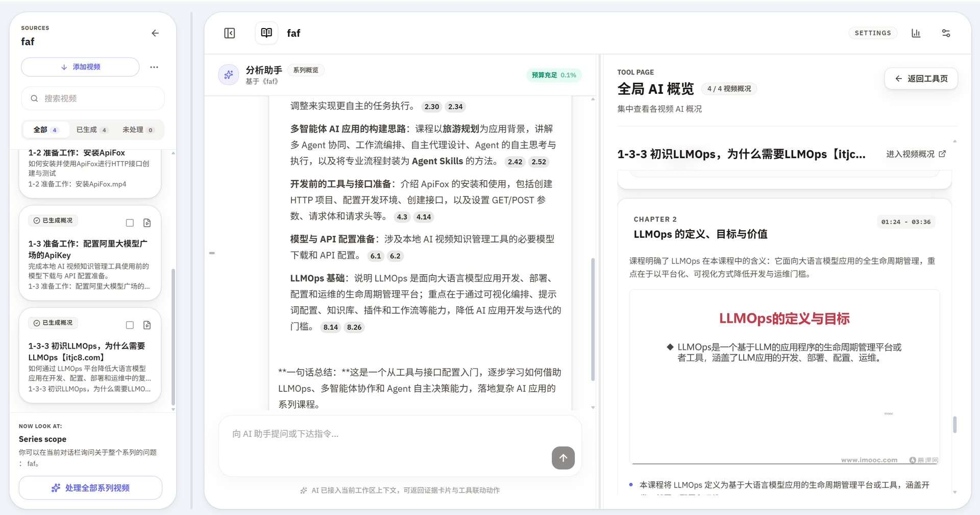
Task: Open the SETTINGS button
Action: [873, 33]
